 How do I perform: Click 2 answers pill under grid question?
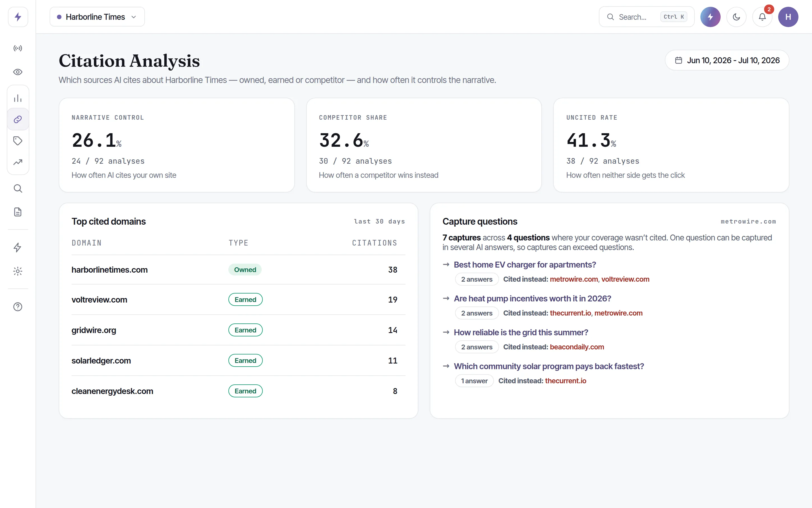click(x=477, y=347)
